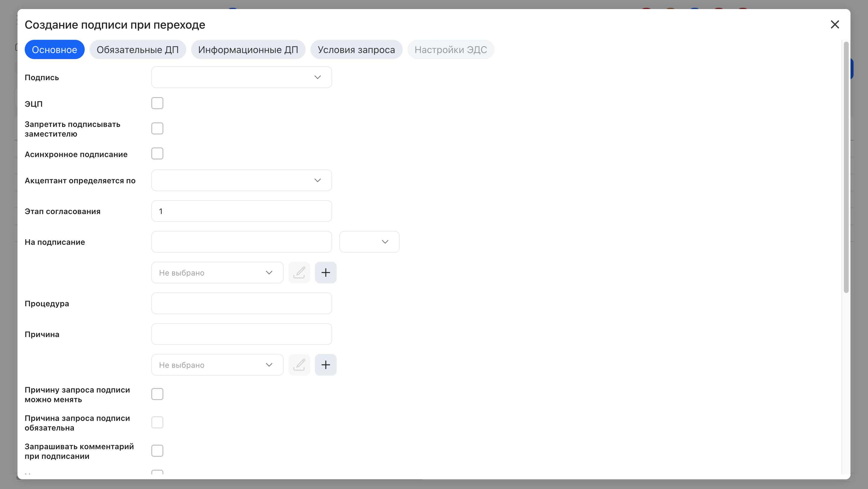868x489 pixels.
Task: Click the plus button under На подписание
Action: (x=325, y=273)
